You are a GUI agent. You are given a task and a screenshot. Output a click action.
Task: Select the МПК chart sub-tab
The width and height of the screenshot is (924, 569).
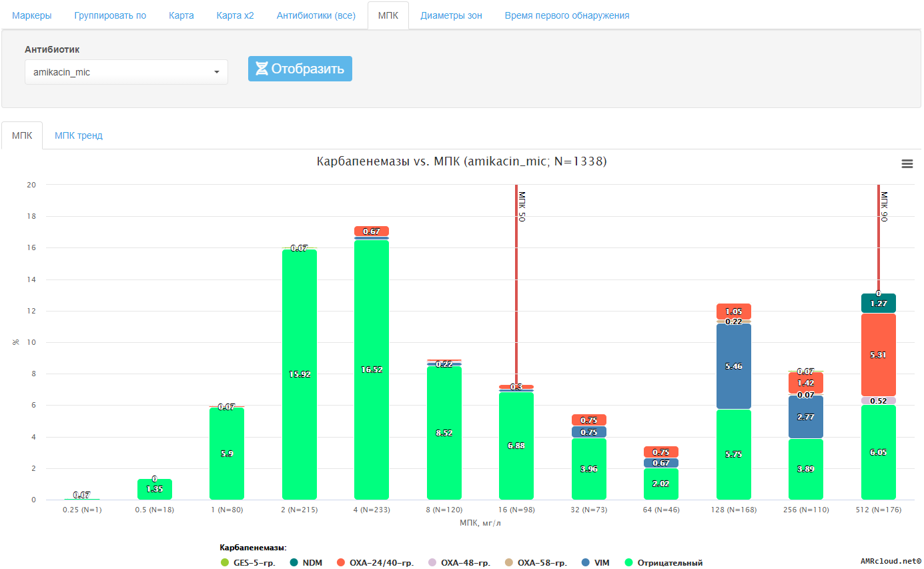pos(22,135)
